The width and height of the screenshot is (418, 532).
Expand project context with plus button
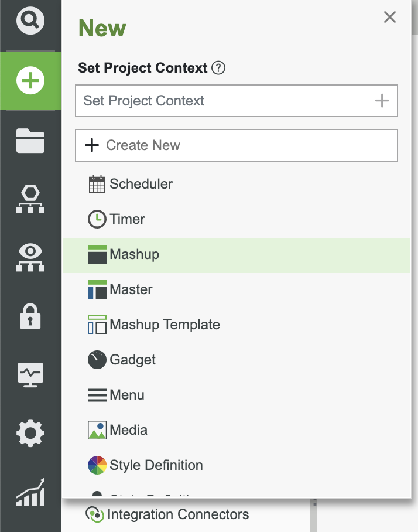coord(382,101)
